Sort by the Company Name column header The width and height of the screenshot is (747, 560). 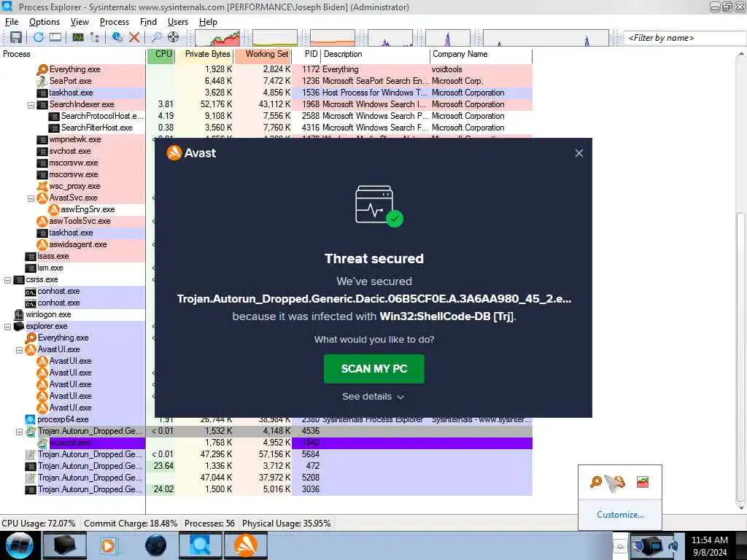(481, 54)
